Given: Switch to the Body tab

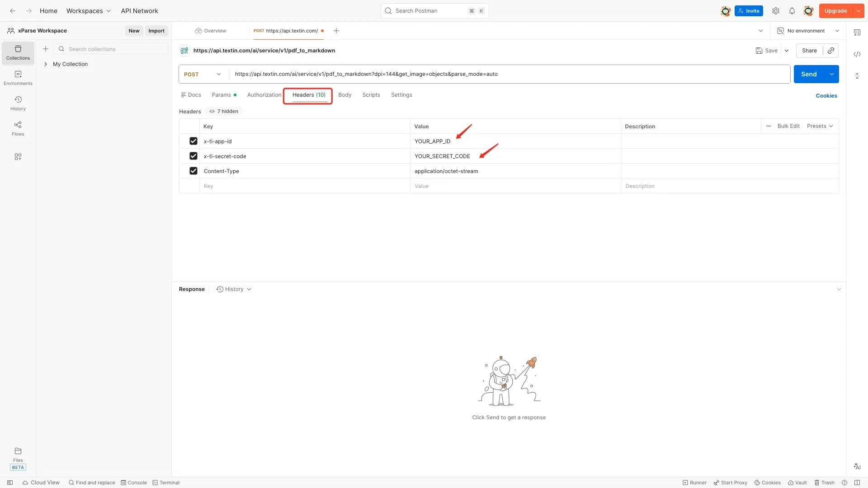Looking at the screenshot, I should pyautogui.click(x=344, y=95).
